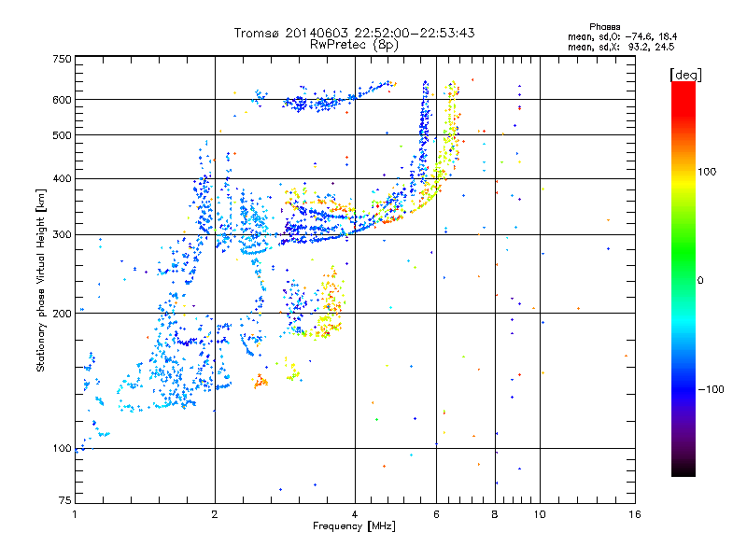Viewport: 747px width, 560px height.
Task: Click the colorbar tick label '-100'
Action: pyautogui.click(x=711, y=389)
